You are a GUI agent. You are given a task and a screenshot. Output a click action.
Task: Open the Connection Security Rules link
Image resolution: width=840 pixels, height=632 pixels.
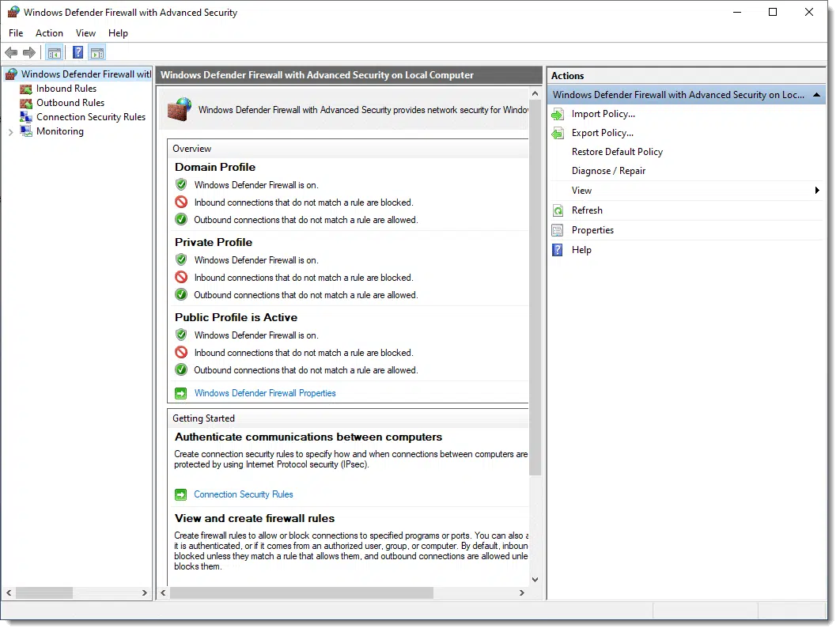[243, 494]
